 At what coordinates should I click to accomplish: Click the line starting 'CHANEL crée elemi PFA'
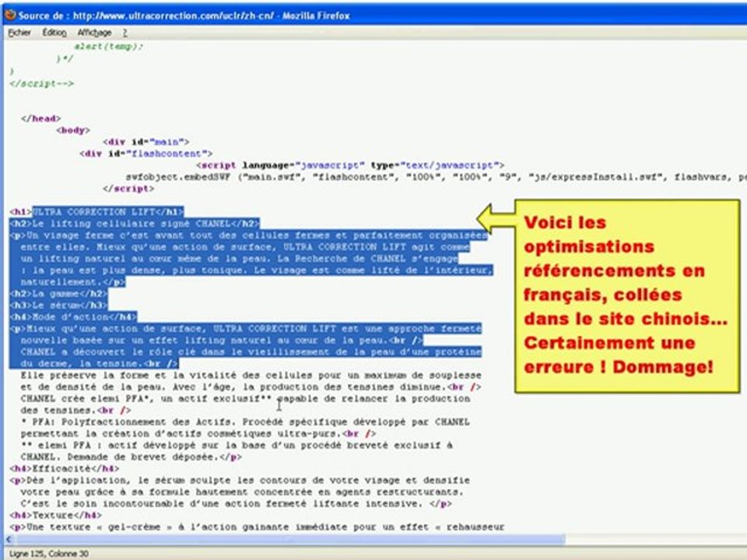point(245,398)
